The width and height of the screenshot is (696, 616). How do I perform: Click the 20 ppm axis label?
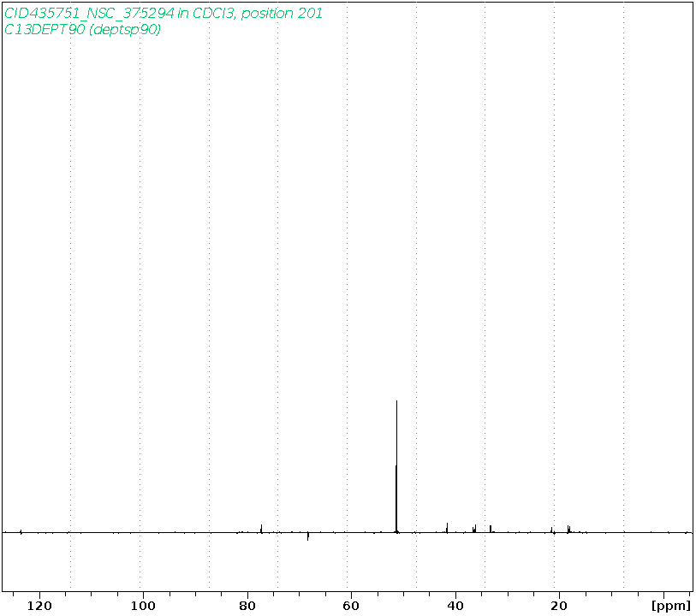pos(559,606)
